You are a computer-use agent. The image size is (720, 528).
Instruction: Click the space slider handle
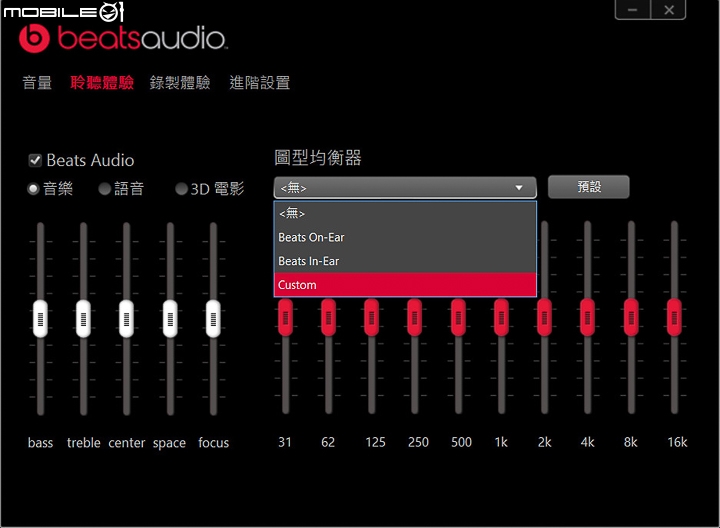[x=170, y=319]
